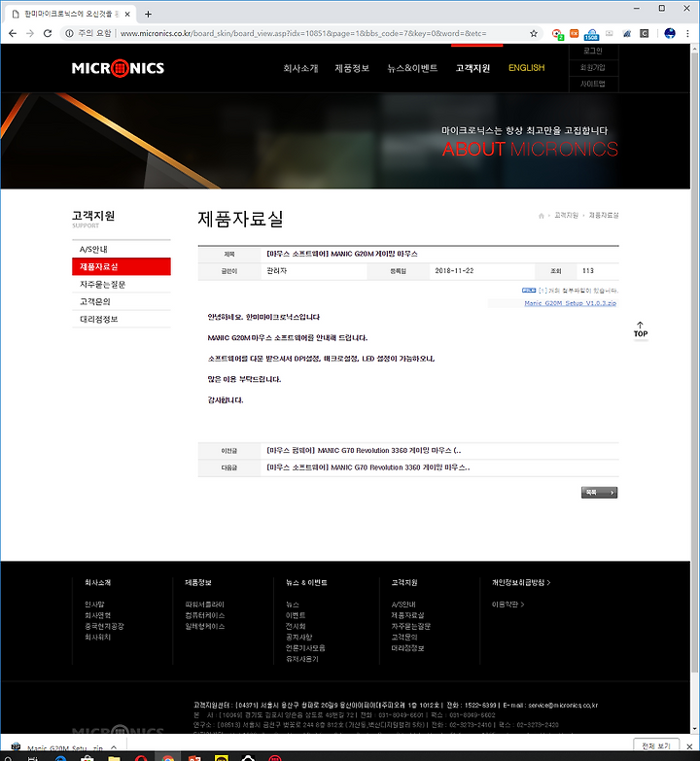Open footer link 컴퓨터케이스
This screenshot has width=700, height=761.
click(204, 615)
